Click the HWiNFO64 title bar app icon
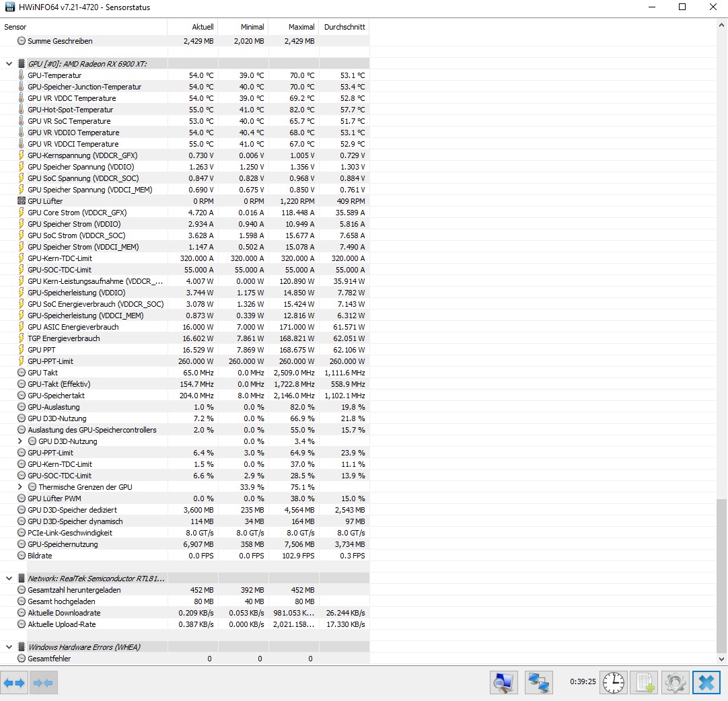This screenshot has height=701, width=728. click(x=9, y=7)
